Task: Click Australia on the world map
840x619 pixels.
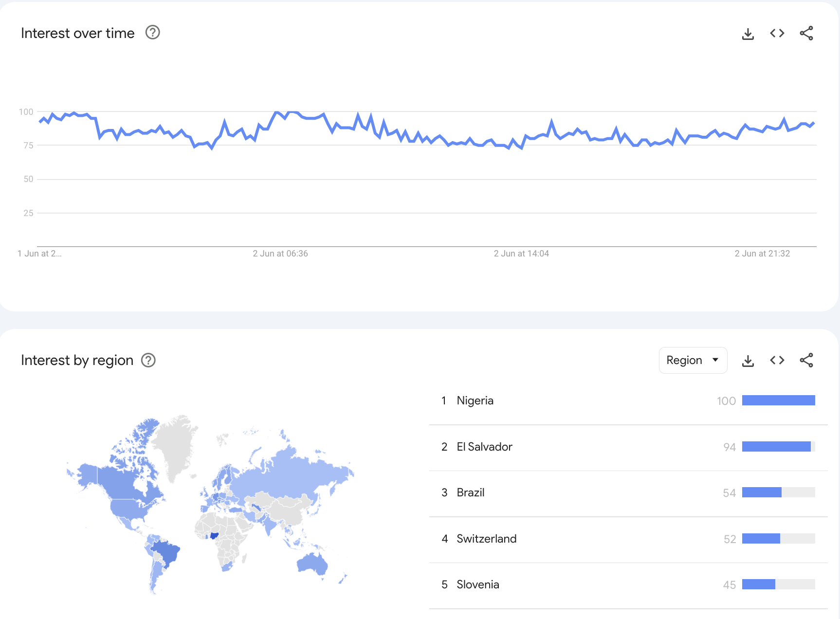Action: pos(312,564)
